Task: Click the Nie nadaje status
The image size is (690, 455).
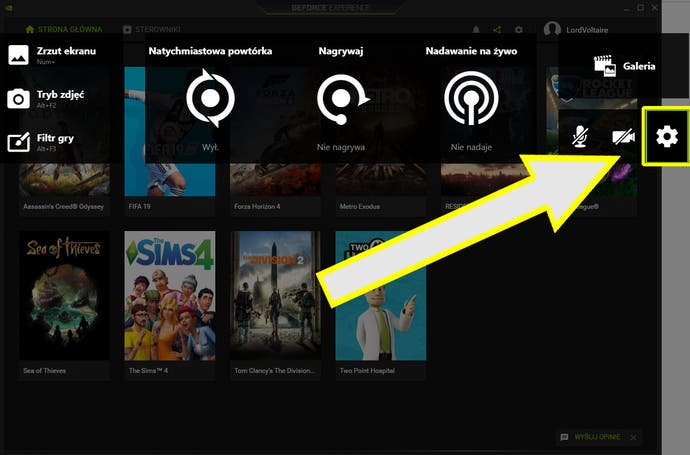Action: click(x=471, y=147)
